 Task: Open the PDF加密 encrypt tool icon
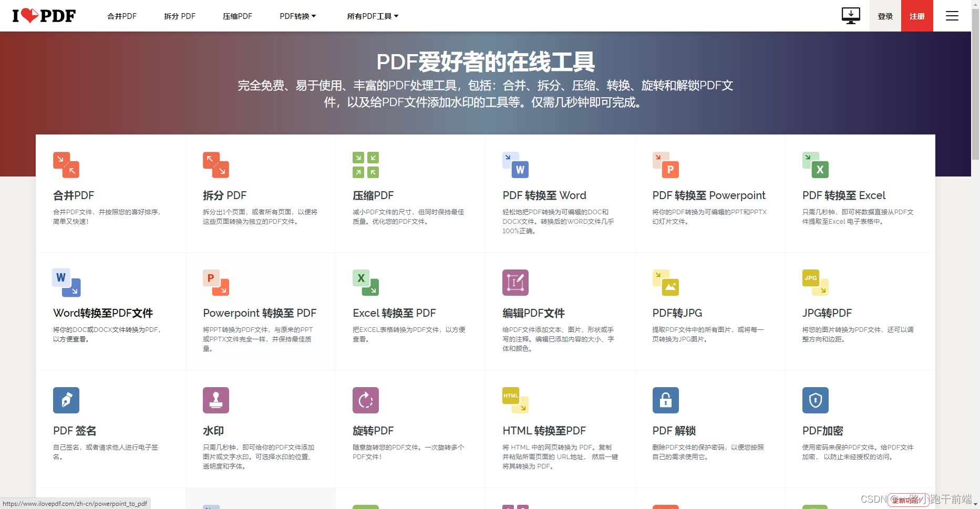[x=815, y=400]
